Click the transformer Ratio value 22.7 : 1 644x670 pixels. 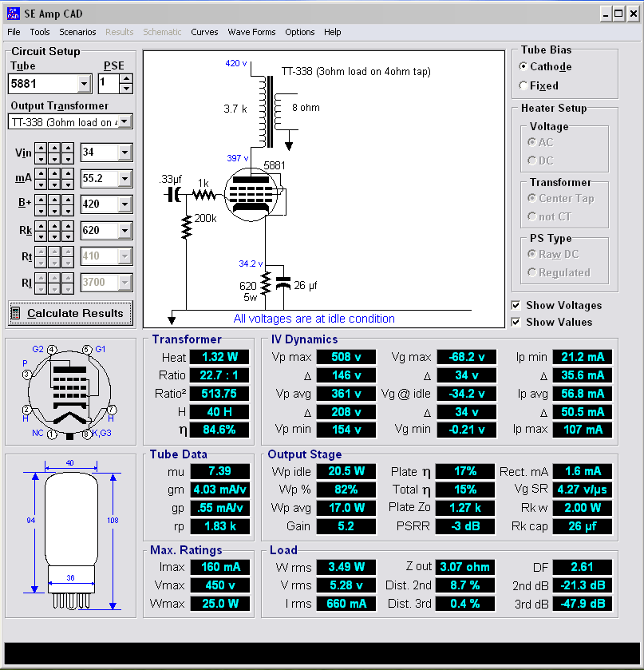pyautogui.click(x=219, y=375)
